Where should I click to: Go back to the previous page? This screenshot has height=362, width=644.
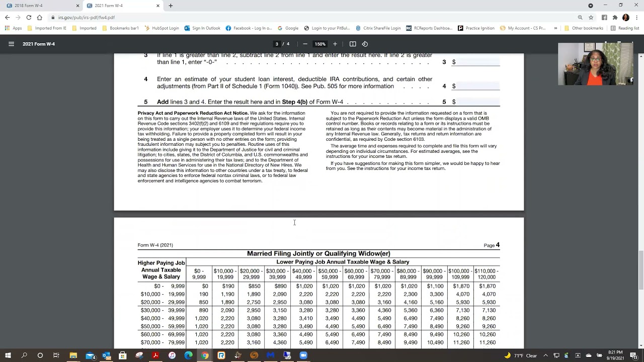[7, 17]
